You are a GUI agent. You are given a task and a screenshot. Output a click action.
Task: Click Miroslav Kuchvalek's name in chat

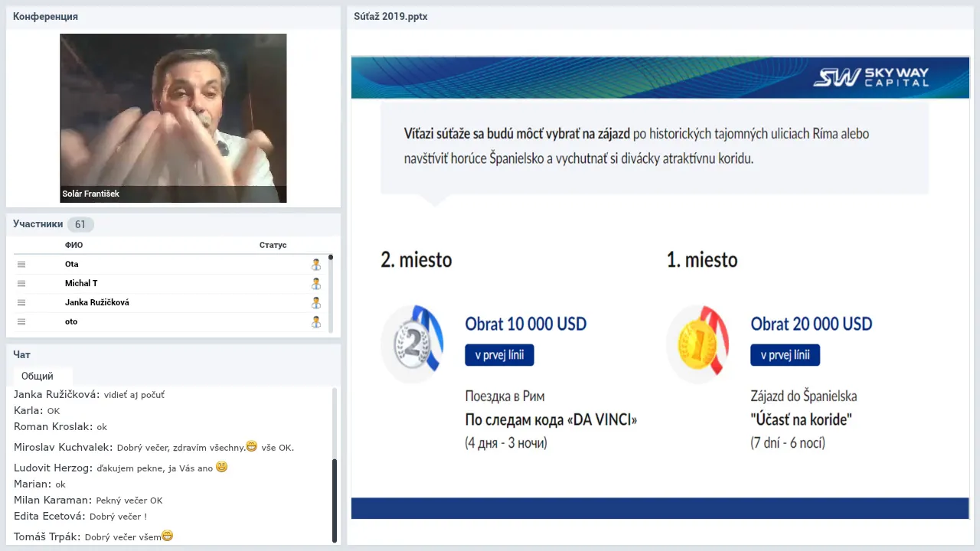click(x=63, y=447)
